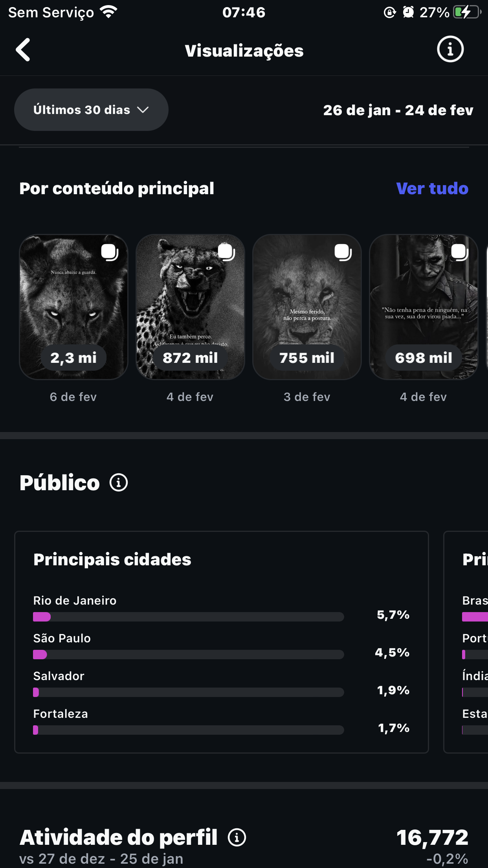Tap the info icon beside Público

(119, 482)
